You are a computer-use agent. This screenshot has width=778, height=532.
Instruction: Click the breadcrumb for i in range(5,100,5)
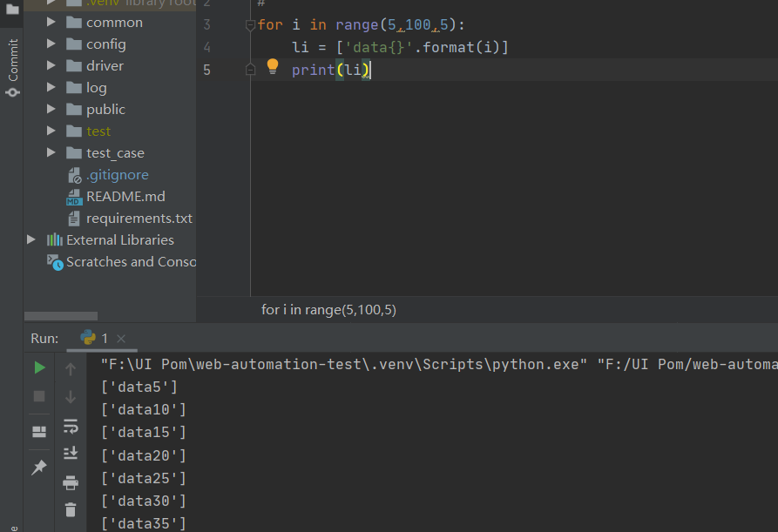(x=328, y=309)
